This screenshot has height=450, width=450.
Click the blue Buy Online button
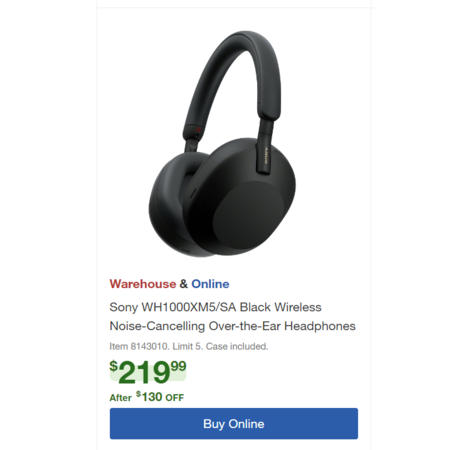[x=234, y=423]
